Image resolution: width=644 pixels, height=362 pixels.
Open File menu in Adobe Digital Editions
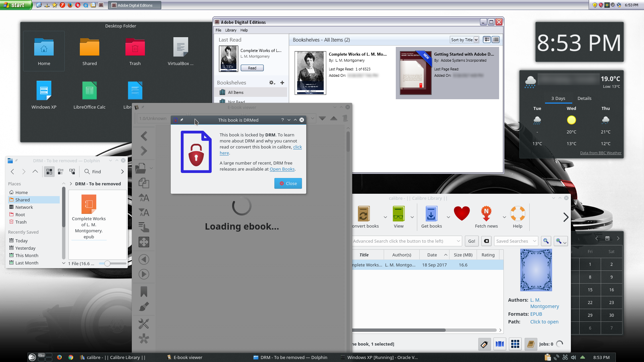pos(218,30)
